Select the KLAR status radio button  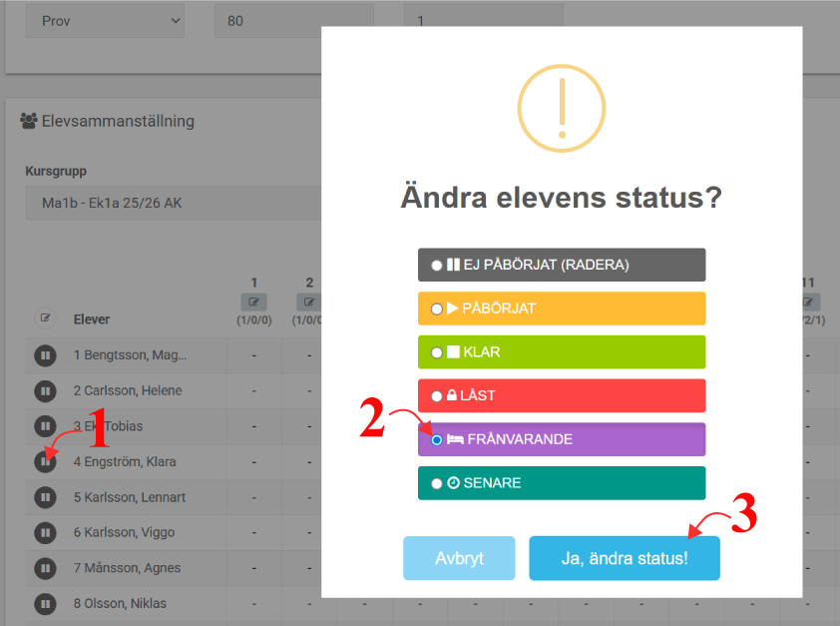point(437,352)
